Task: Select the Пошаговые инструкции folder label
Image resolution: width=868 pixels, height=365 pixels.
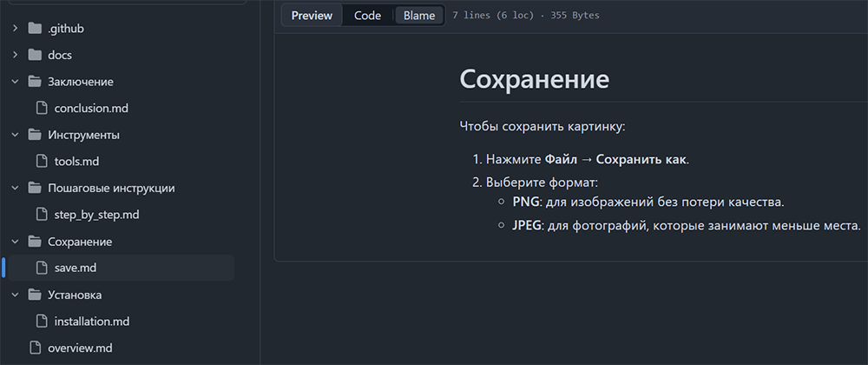Action: 111,189
